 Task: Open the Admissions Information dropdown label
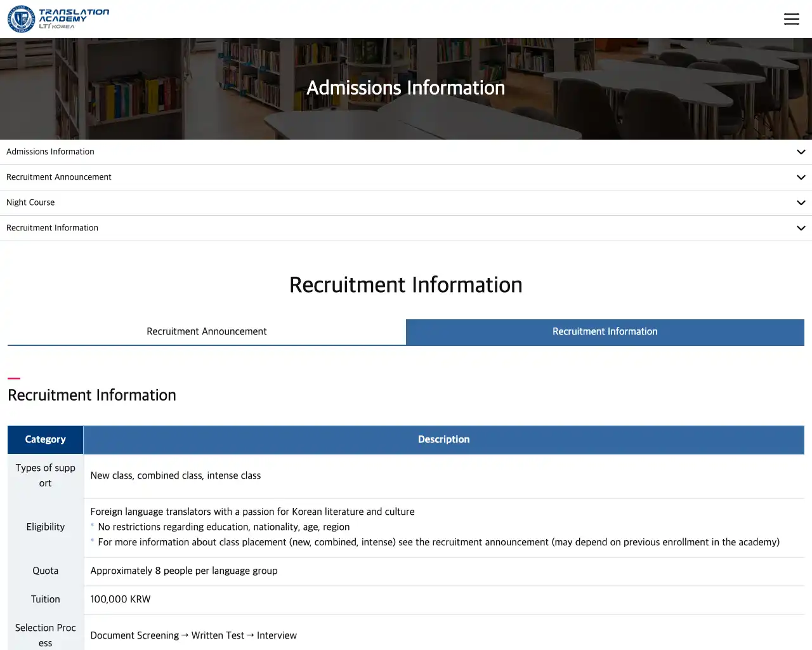click(x=50, y=152)
